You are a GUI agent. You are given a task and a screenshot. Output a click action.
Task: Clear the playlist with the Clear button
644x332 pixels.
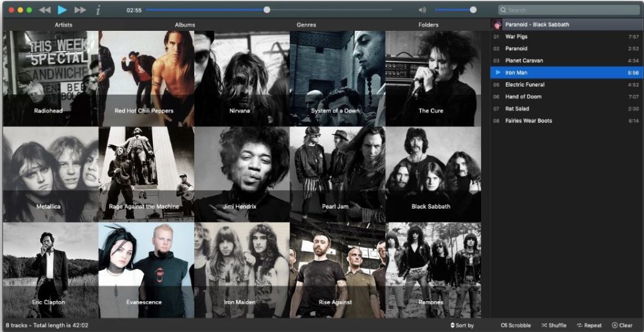[622, 326]
